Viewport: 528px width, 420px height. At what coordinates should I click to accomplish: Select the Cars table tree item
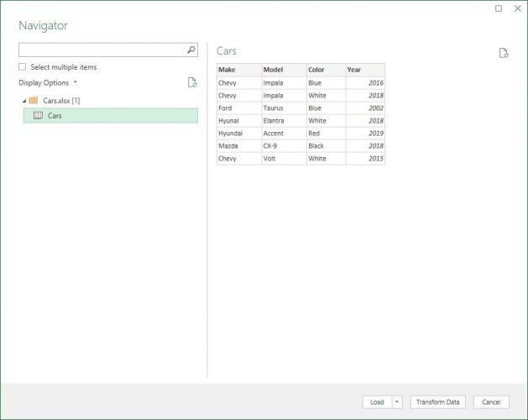(111, 116)
